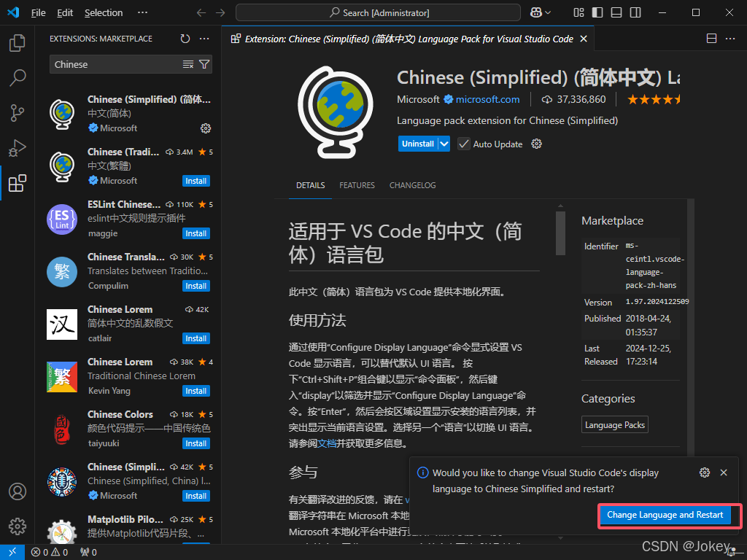Customize layout icon in title bar

[x=578, y=13]
